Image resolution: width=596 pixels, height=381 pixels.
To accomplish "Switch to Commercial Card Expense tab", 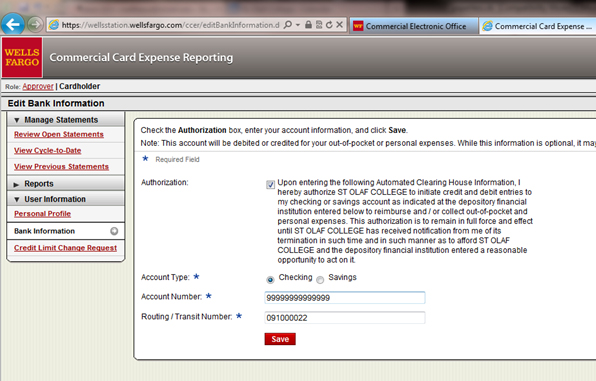I will tap(537, 26).
